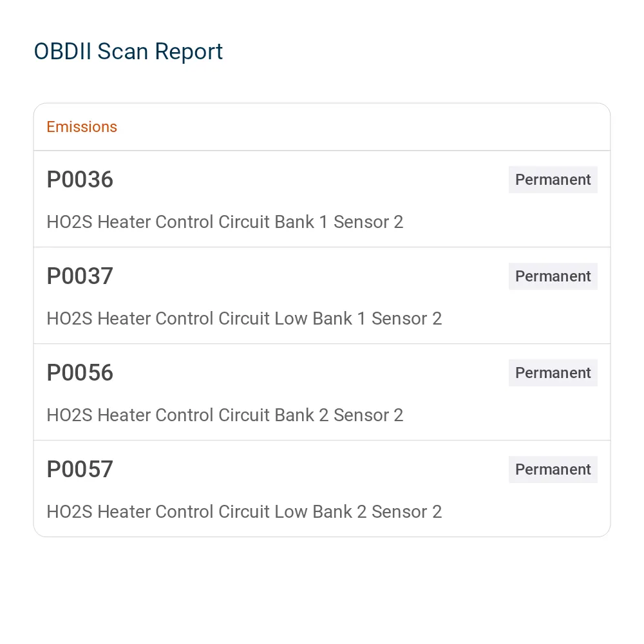The image size is (644, 644).
Task: Click the Permanent badge for P0037
Action: click(x=553, y=276)
